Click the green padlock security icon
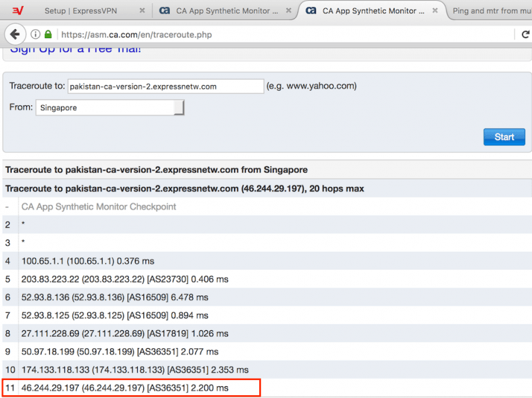Screen dimensions: 532x398 click(x=48, y=34)
